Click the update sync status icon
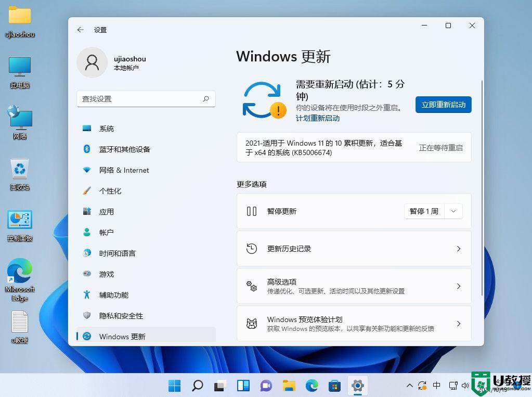Image resolution: width=532 pixels, height=397 pixels. 264,100
